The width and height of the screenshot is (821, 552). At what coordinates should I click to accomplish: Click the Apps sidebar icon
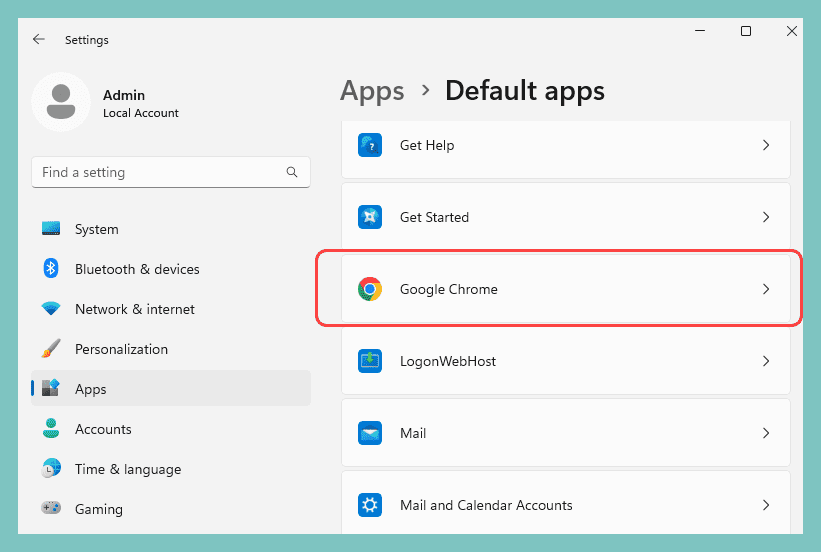tap(51, 388)
